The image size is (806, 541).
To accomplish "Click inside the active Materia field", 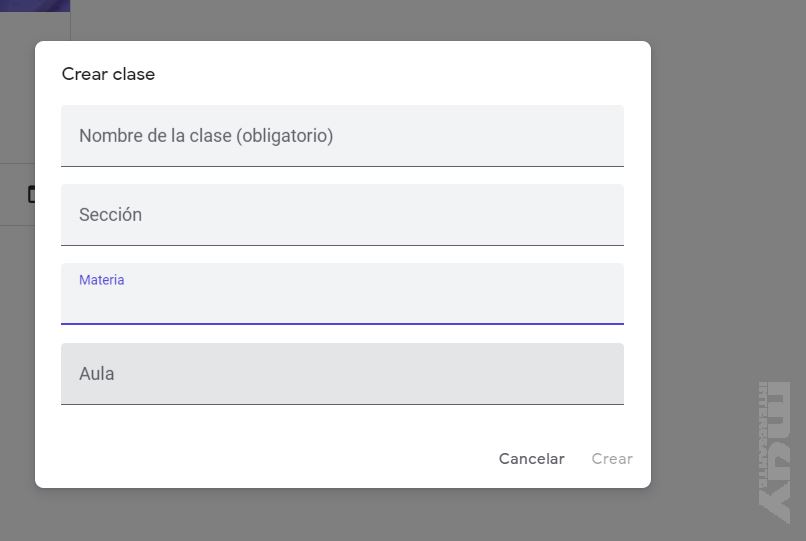I will tap(342, 302).
